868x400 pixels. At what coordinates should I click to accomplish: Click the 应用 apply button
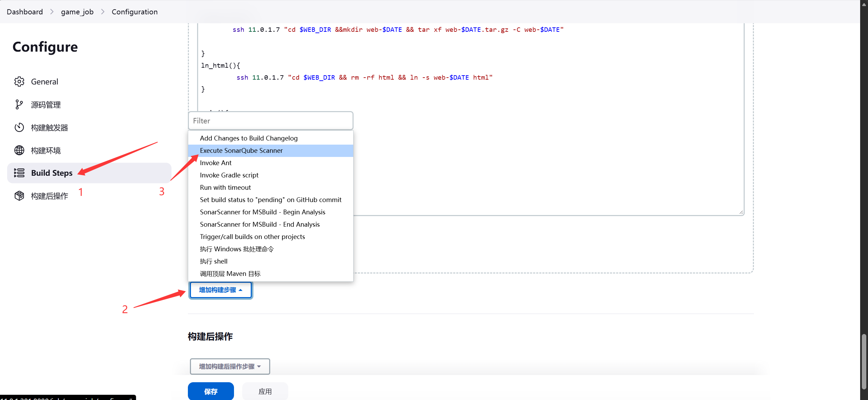pos(265,391)
